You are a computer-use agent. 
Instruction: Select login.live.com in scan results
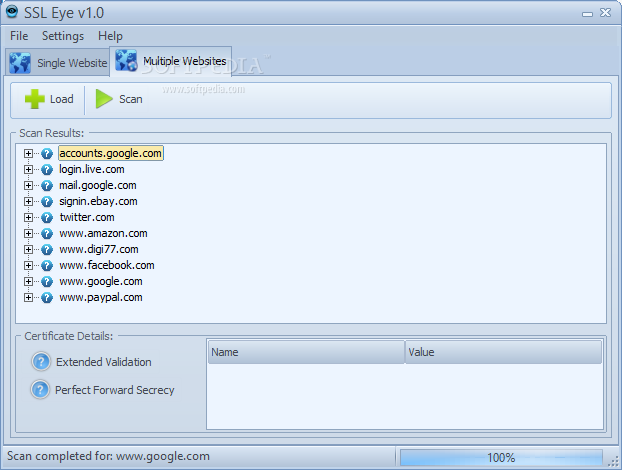[x=92, y=169]
